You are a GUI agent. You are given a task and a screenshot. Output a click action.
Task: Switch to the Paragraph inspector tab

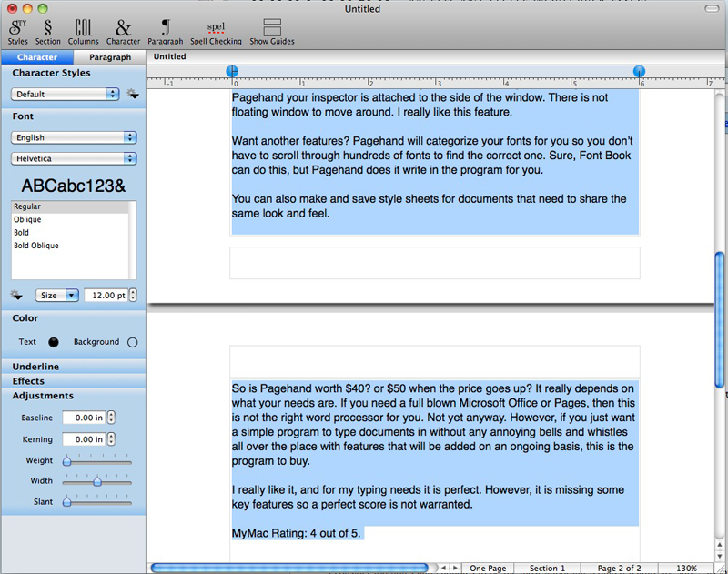[109, 57]
